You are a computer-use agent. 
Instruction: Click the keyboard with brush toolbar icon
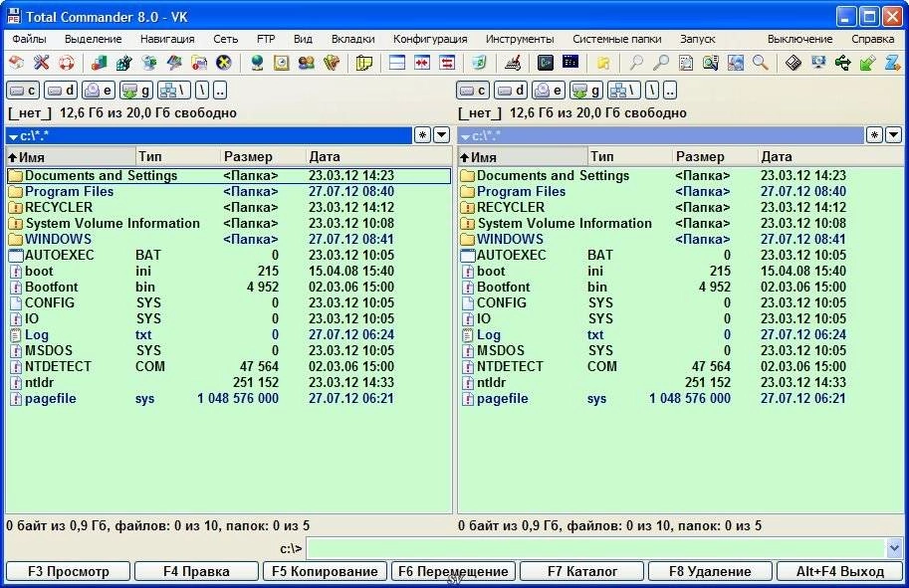coord(513,62)
